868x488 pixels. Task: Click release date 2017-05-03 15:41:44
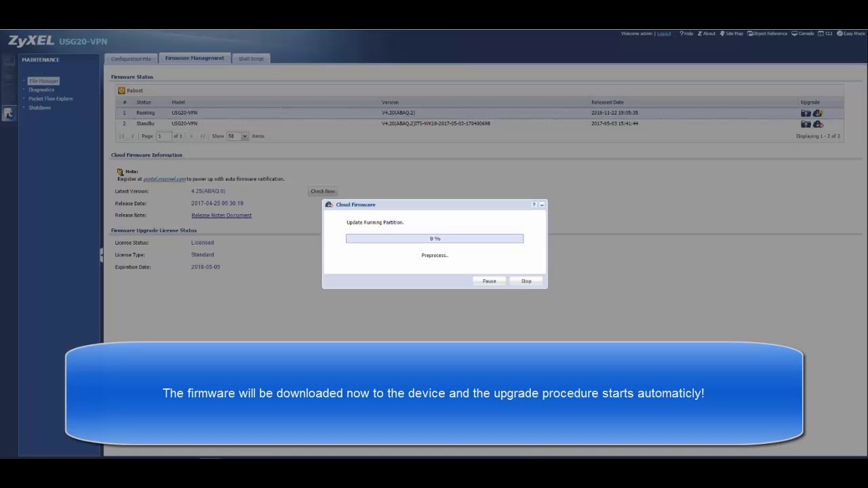pos(614,124)
